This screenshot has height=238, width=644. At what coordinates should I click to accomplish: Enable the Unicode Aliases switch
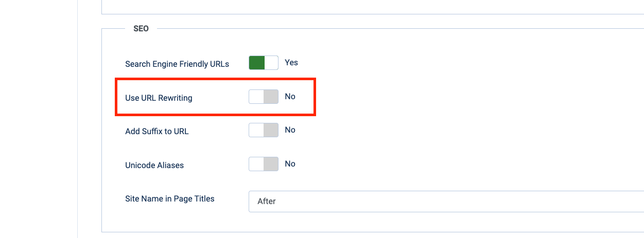[263, 164]
